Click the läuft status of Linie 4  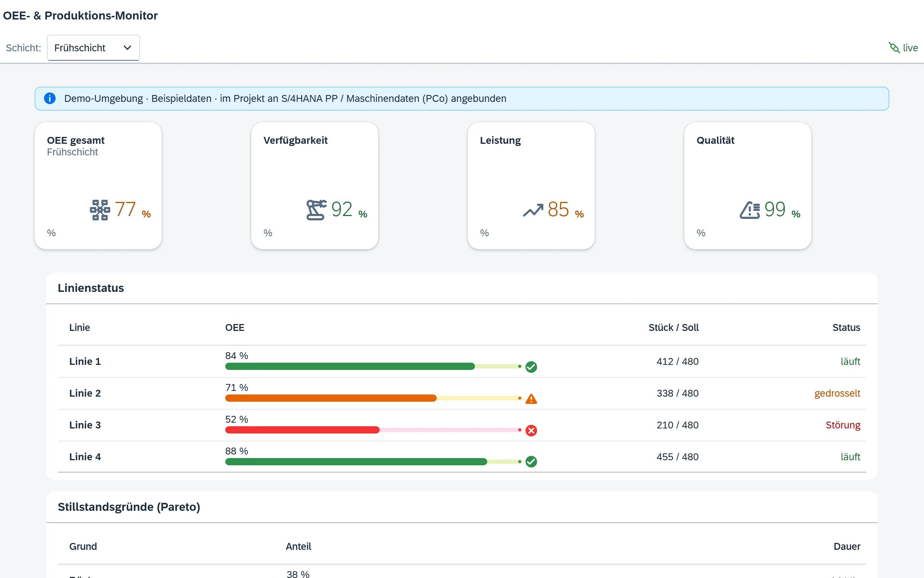[850, 456]
